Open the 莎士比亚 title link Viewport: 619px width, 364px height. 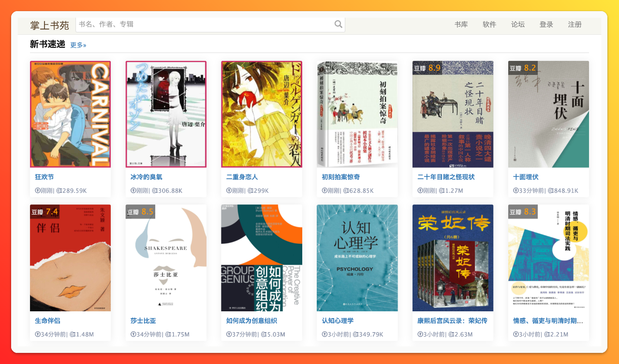point(143,321)
